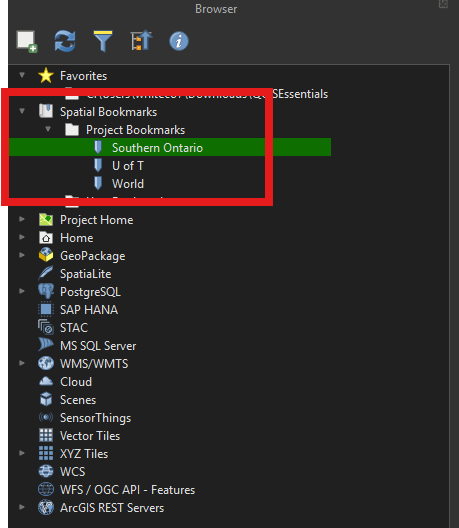Select the GeoPackage label

93,256
